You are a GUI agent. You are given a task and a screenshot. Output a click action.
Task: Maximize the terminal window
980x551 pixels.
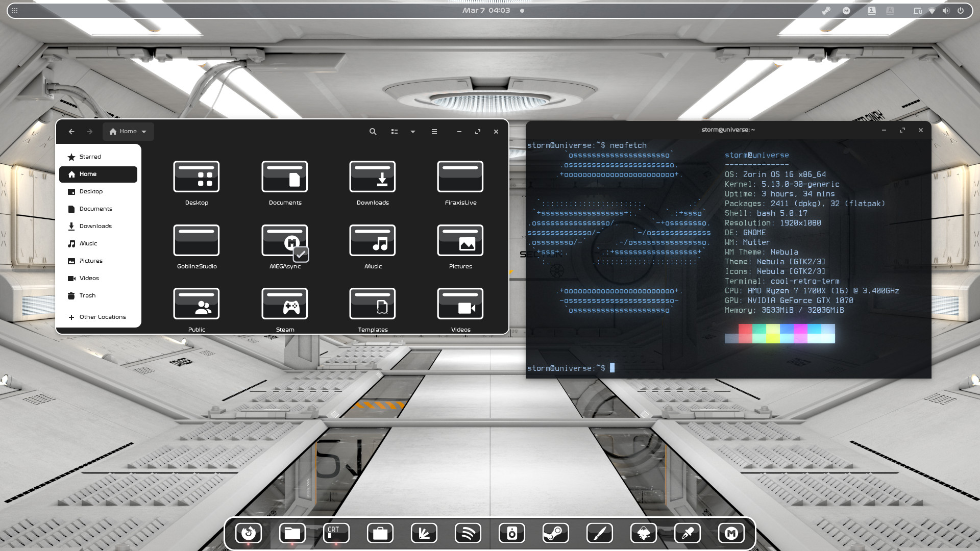click(x=902, y=130)
